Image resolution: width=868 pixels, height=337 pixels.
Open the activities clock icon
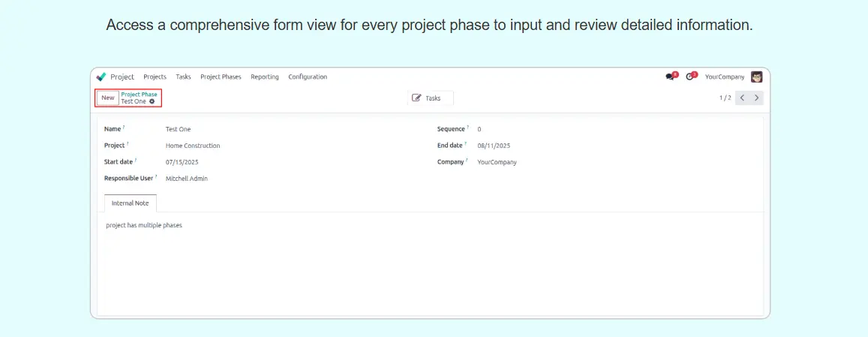[x=690, y=77]
